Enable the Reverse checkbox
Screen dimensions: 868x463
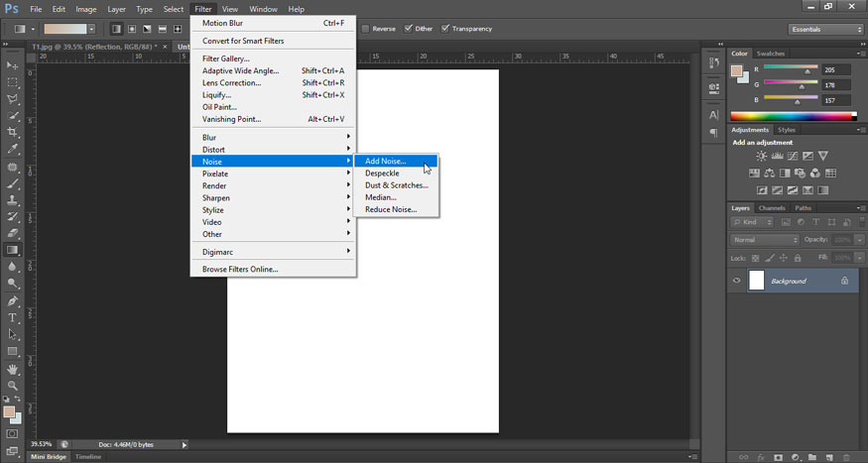[366, 29]
